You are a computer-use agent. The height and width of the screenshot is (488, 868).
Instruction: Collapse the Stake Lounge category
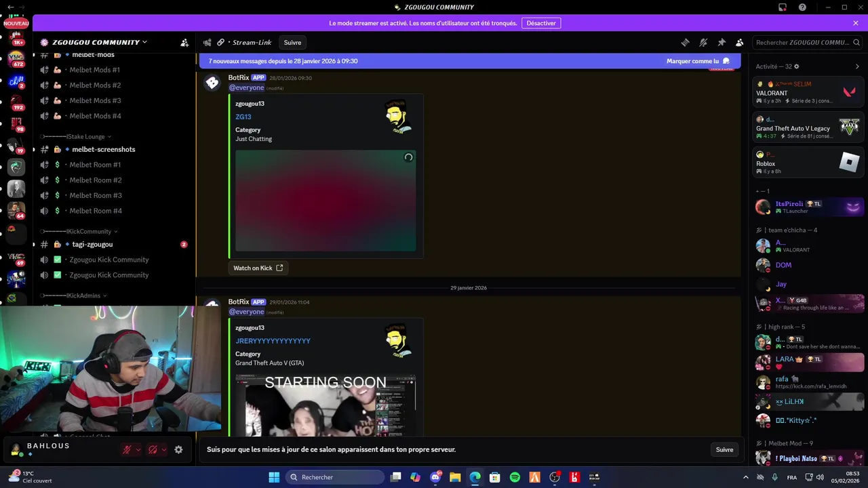(76, 136)
